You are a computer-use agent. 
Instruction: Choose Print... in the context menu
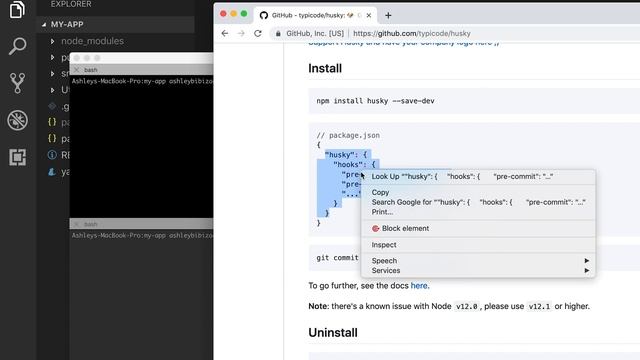click(478, 212)
